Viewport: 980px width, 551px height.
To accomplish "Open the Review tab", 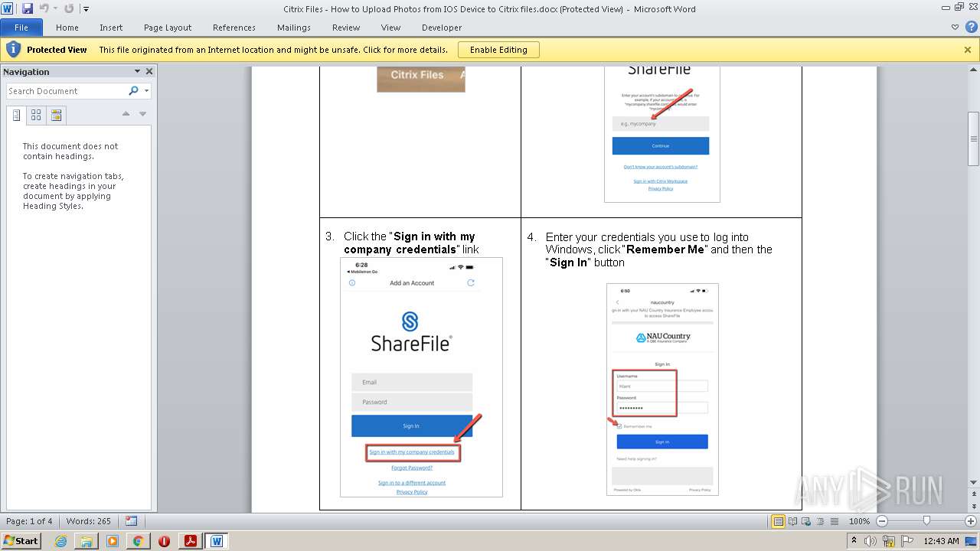I will [x=346, y=28].
